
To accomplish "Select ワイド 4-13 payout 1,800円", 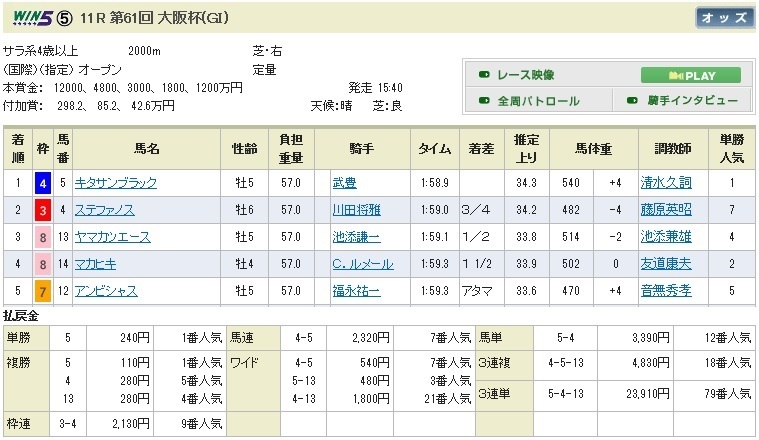I will coord(371,399).
